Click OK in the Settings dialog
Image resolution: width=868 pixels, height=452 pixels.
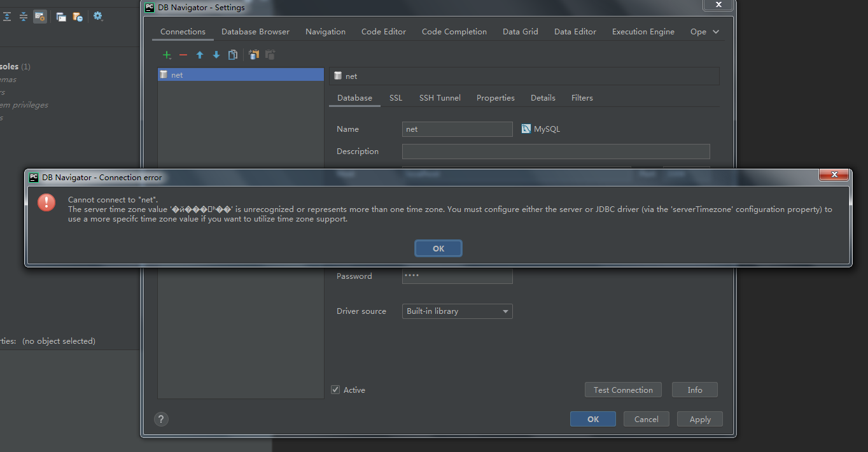tap(593, 419)
